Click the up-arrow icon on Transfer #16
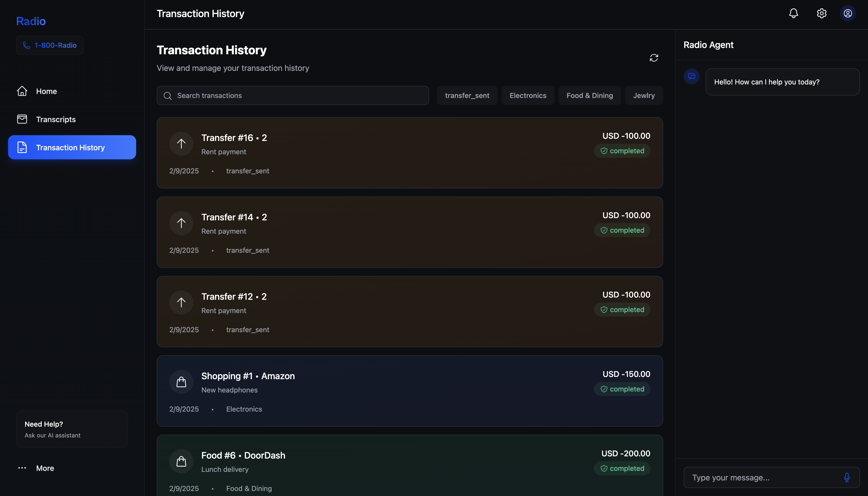The height and width of the screenshot is (496, 868). 181,144
